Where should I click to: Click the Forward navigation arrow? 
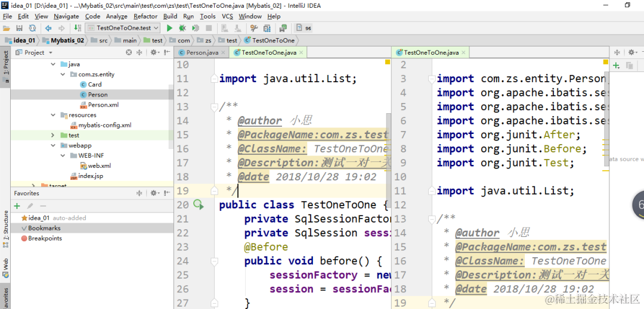click(61, 28)
